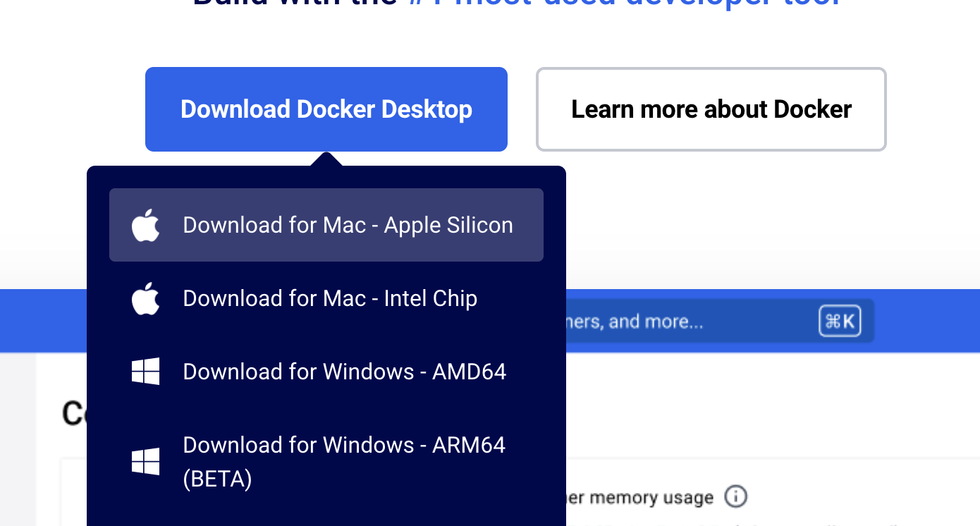Click the highlighted Apple Silicon menu row
The height and width of the screenshot is (526, 980).
click(x=326, y=224)
